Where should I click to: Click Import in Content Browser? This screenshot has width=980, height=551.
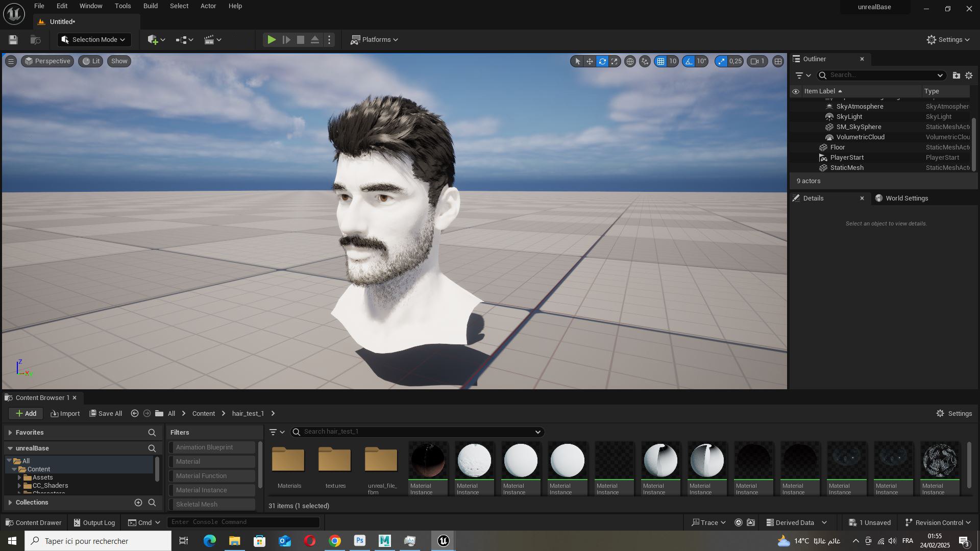[x=65, y=414]
